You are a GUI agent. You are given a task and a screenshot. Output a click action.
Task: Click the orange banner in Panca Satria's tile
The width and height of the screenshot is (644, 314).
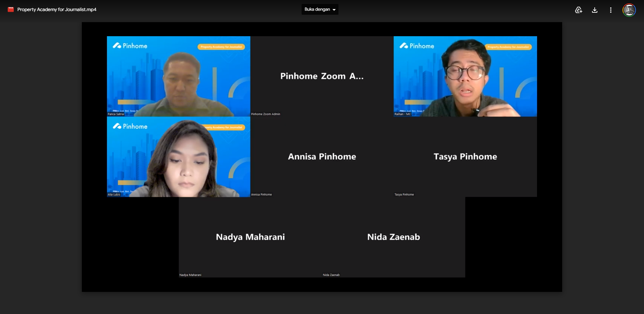pos(221,47)
